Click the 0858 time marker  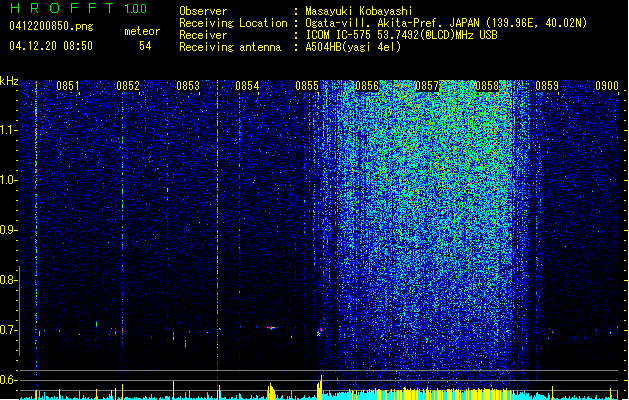(487, 86)
